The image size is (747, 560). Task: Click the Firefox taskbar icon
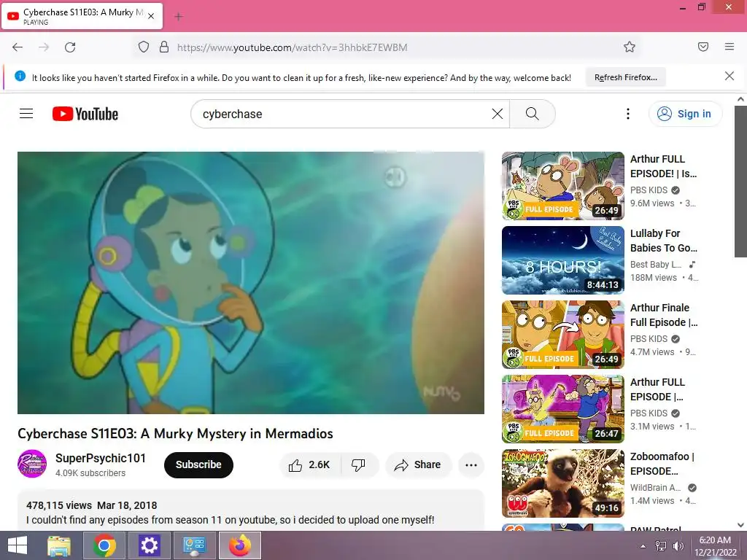point(239,545)
